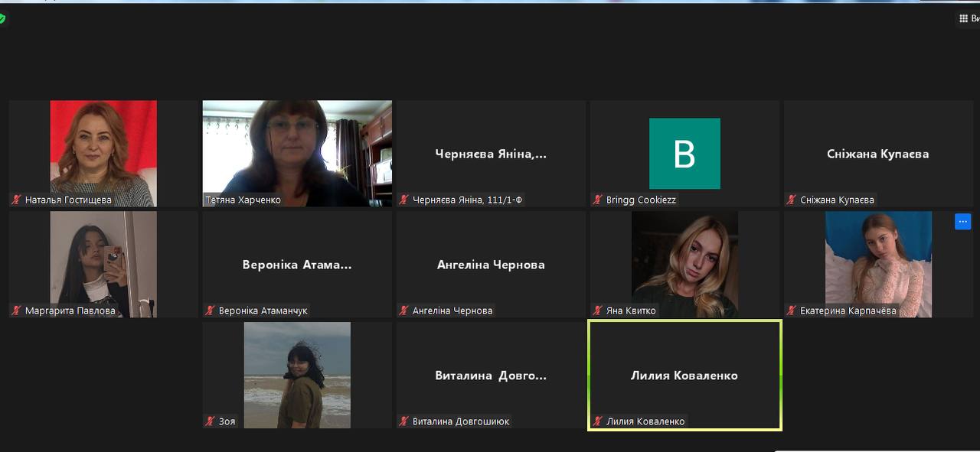Open the blue more options button on Екатерина Карпачёва's tile
The image size is (980, 452).
(x=962, y=221)
